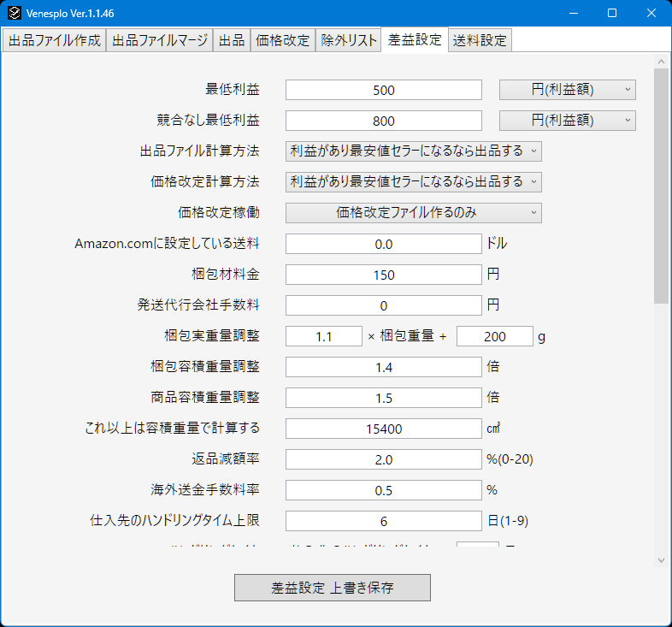672x627 pixels.
Task: Click the scroll down arrow of settings panel
Action: click(661, 560)
